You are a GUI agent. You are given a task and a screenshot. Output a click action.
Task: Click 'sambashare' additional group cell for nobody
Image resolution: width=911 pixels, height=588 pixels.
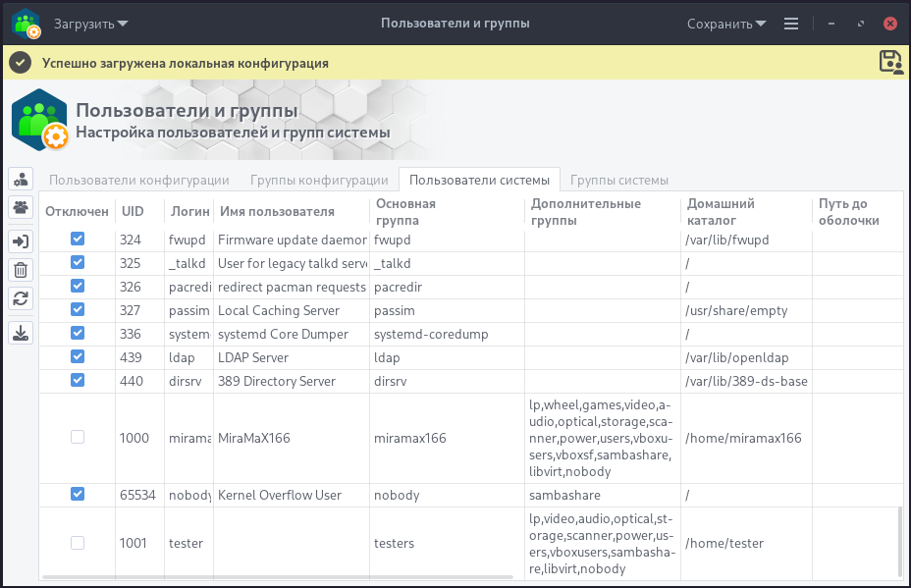pyautogui.click(x=603, y=495)
